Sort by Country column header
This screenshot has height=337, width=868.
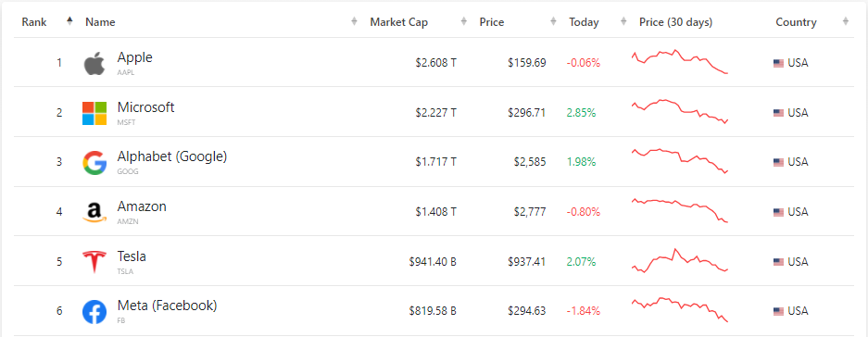point(796,22)
